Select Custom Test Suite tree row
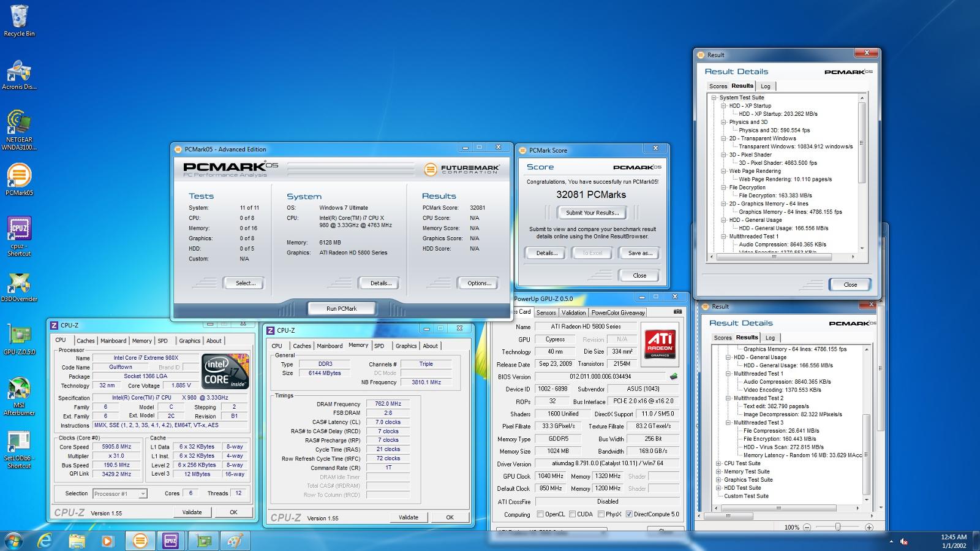Viewport: 980px width, 551px height. [x=745, y=496]
